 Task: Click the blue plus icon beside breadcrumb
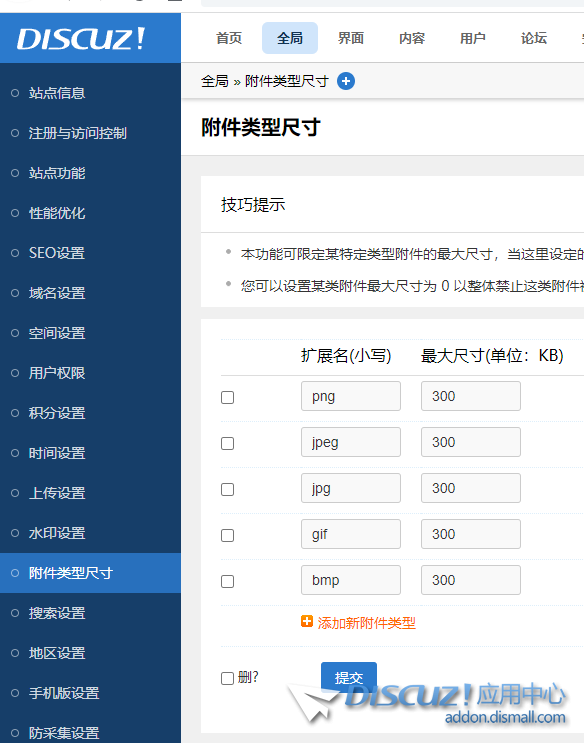[x=346, y=81]
